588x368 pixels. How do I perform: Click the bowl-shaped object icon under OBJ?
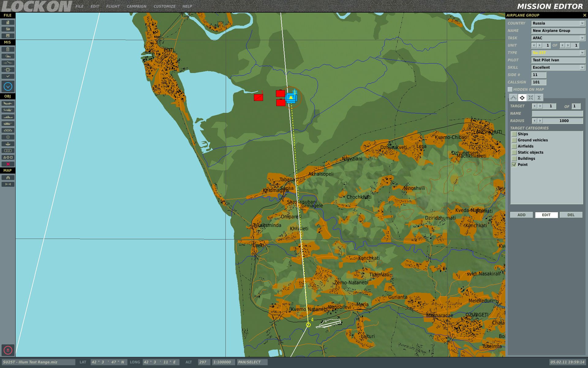[8, 144]
